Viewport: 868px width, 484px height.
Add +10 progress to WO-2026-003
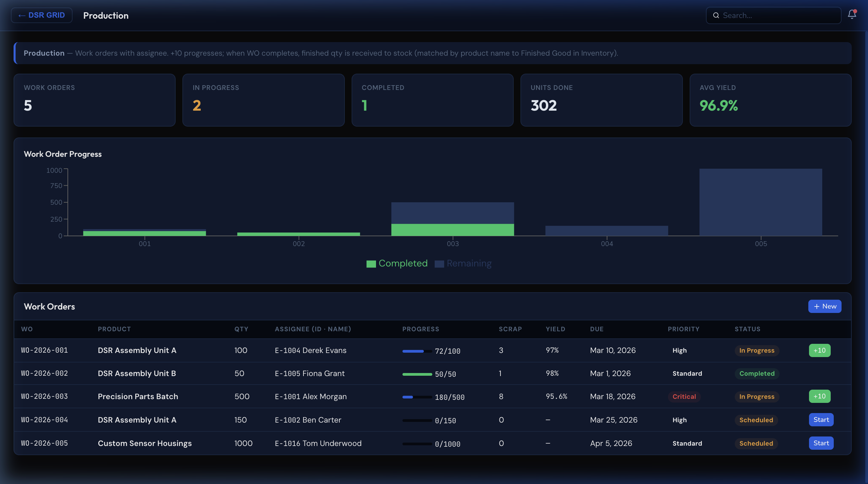point(820,396)
